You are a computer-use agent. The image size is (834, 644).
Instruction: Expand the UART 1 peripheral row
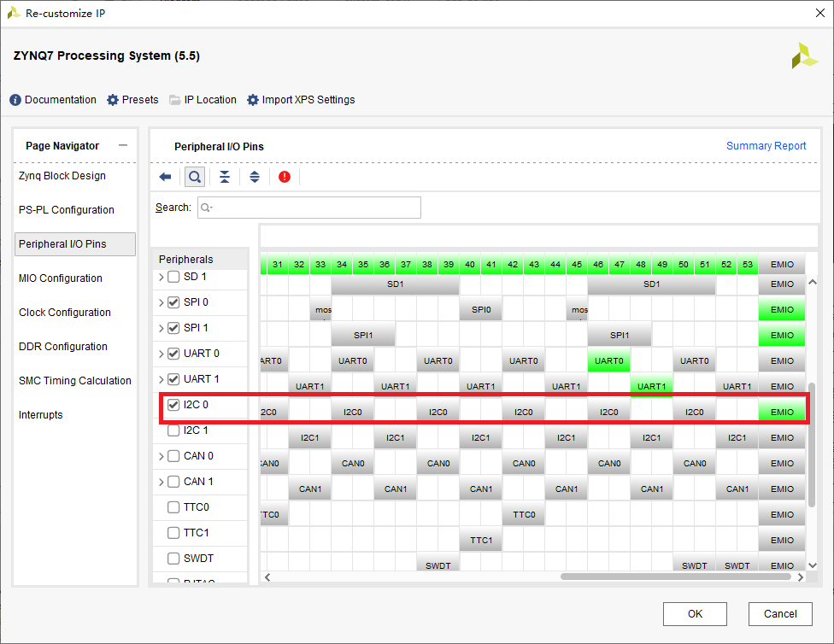(x=162, y=379)
